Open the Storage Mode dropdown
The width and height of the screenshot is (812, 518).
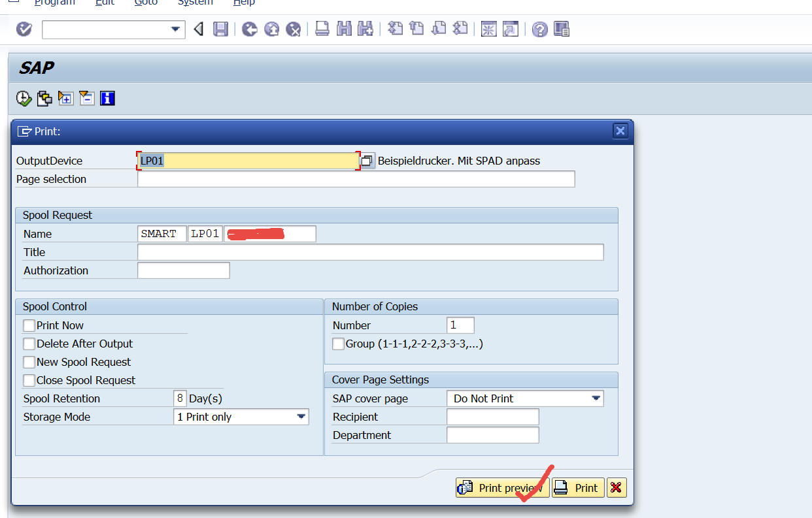(301, 417)
